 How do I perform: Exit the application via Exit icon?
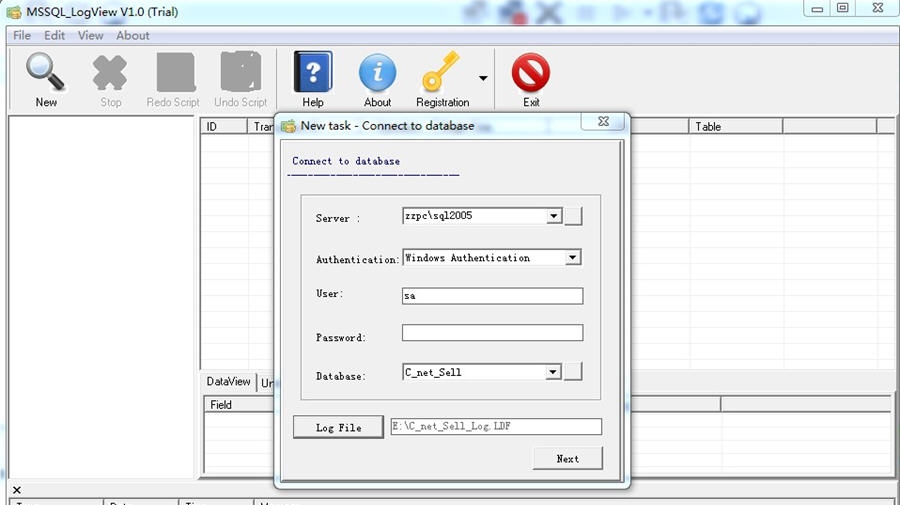pyautogui.click(x=531, y=79)
